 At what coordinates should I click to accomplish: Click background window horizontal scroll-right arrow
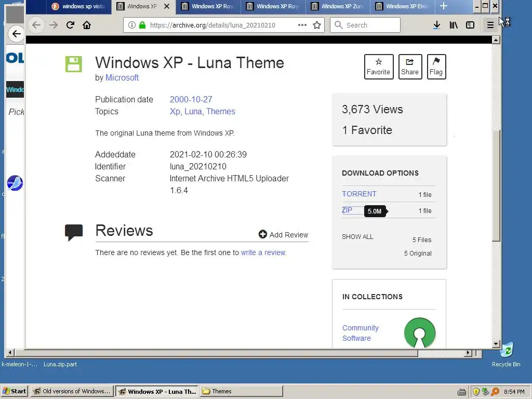point(468,353)
